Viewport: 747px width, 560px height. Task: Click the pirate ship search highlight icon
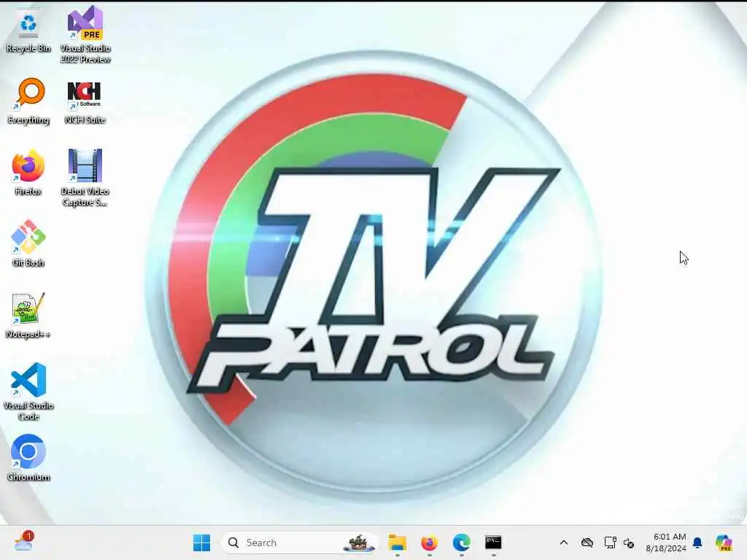coord(359,542)
